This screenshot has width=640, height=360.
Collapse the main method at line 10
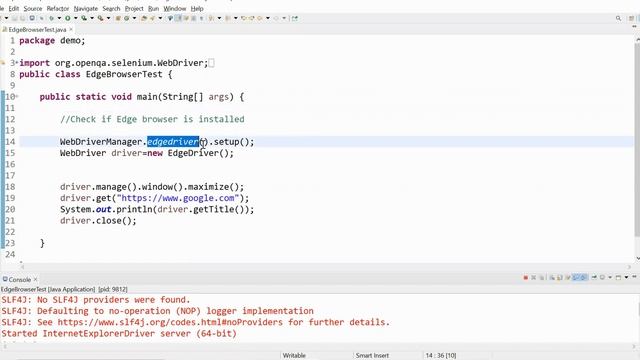pyautogui.click(x=17, y=96)
